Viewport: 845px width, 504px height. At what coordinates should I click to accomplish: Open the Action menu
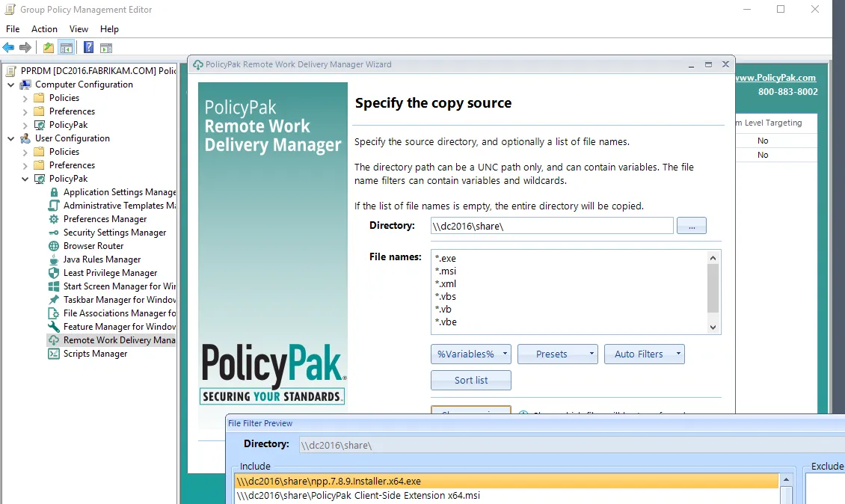pyautogui.click(x=44, y=29)
